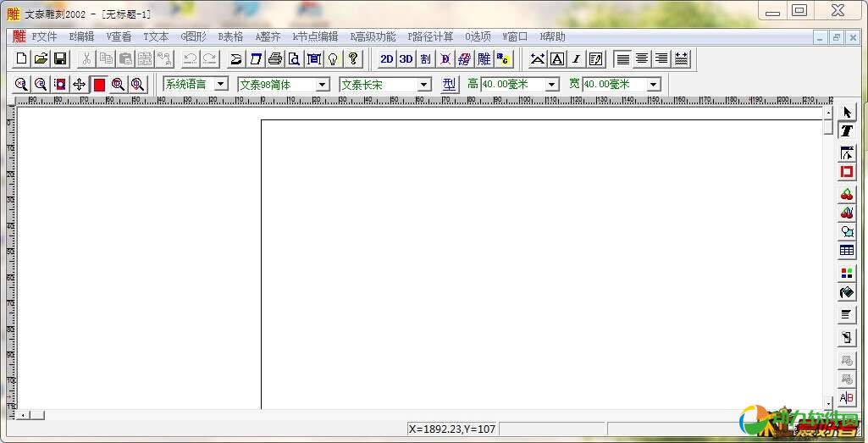Open the 系统语言 language dropdown

click(221, 84)
